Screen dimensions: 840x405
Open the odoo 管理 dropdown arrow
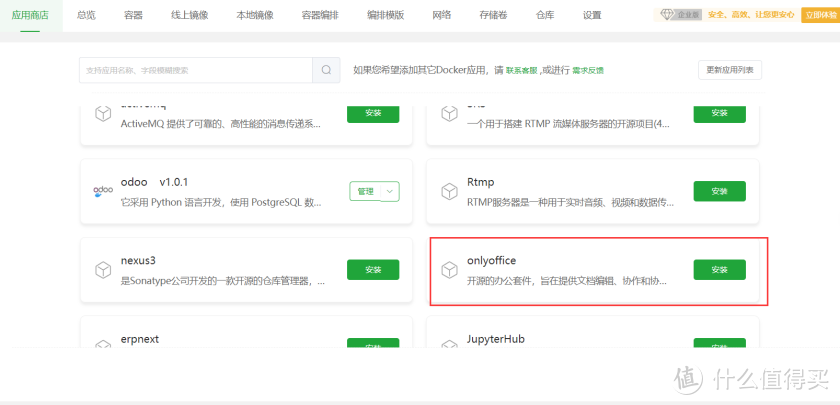coord(390,191)
